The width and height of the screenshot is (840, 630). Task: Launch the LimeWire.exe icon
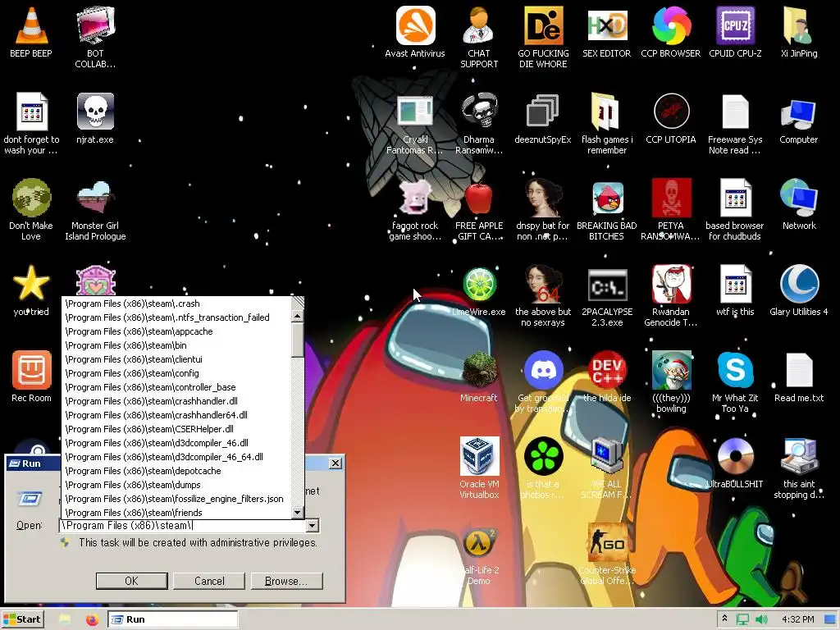pos(479,284)
